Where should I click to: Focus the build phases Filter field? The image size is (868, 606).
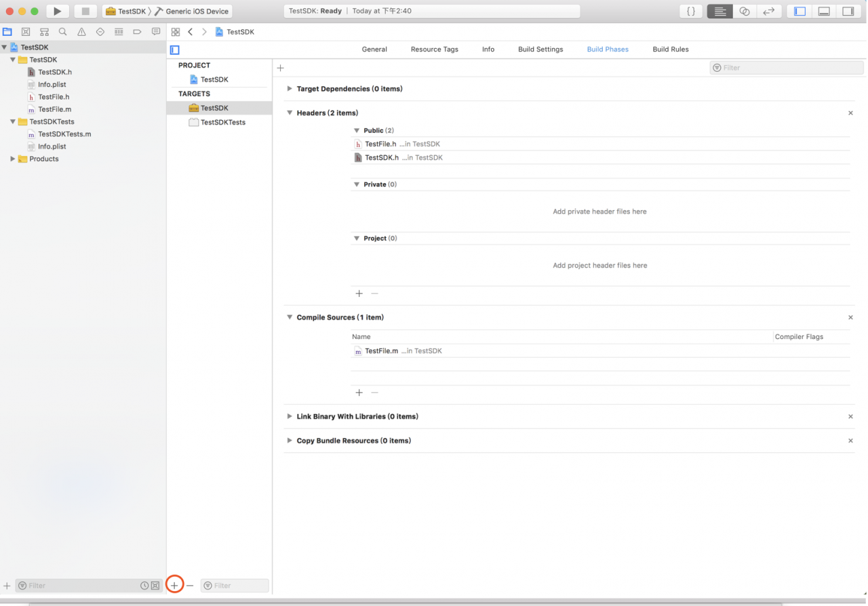pyautogui.click(x=787, y=68)
